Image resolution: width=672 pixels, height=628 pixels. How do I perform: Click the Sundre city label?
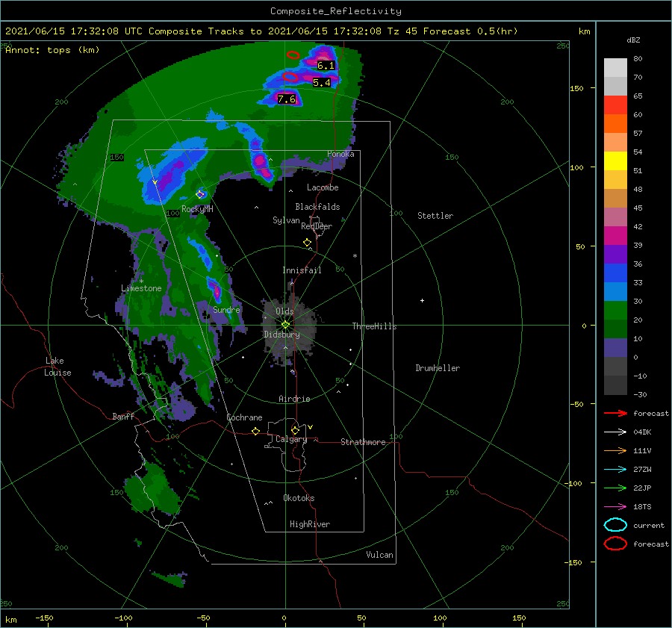click(x=226, y=309)
